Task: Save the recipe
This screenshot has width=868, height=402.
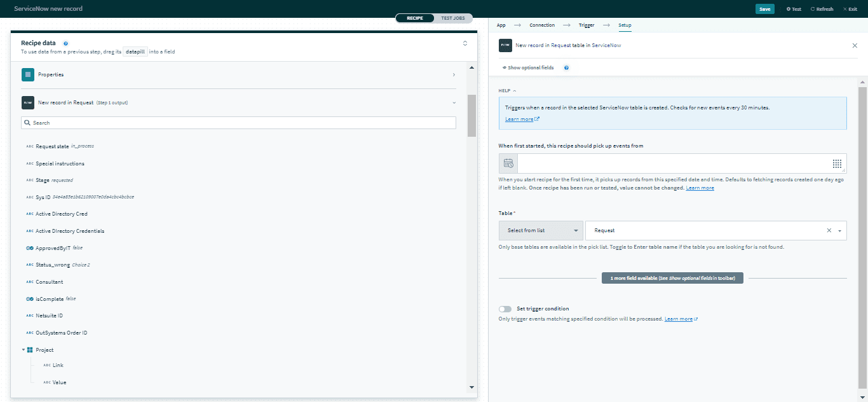Action: click(764, 9)
